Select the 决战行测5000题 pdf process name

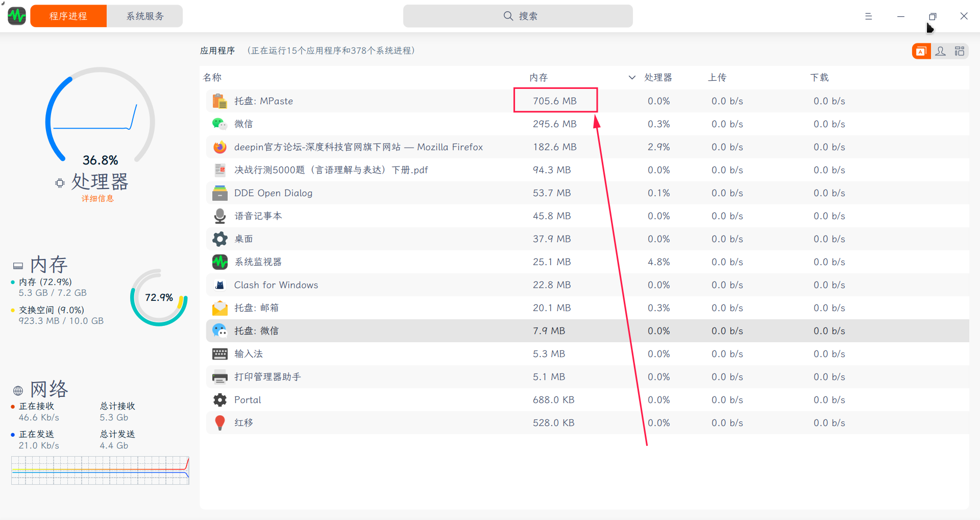331,170
